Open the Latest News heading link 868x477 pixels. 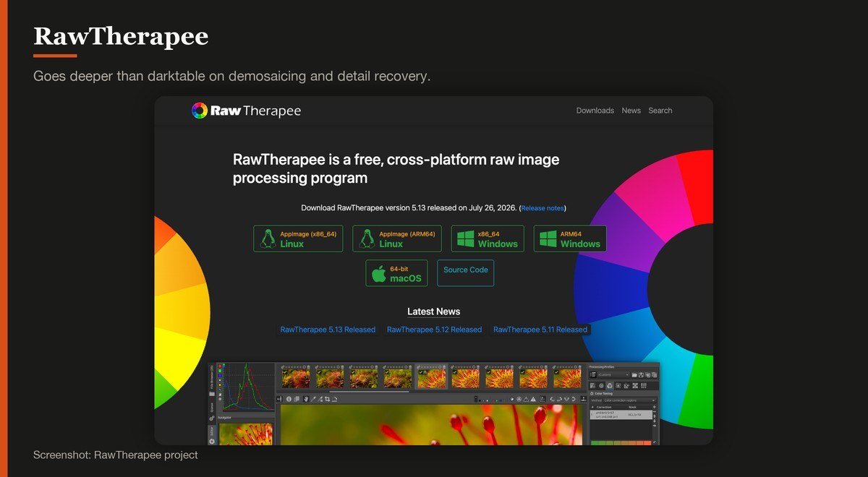(x=434, y=311)
